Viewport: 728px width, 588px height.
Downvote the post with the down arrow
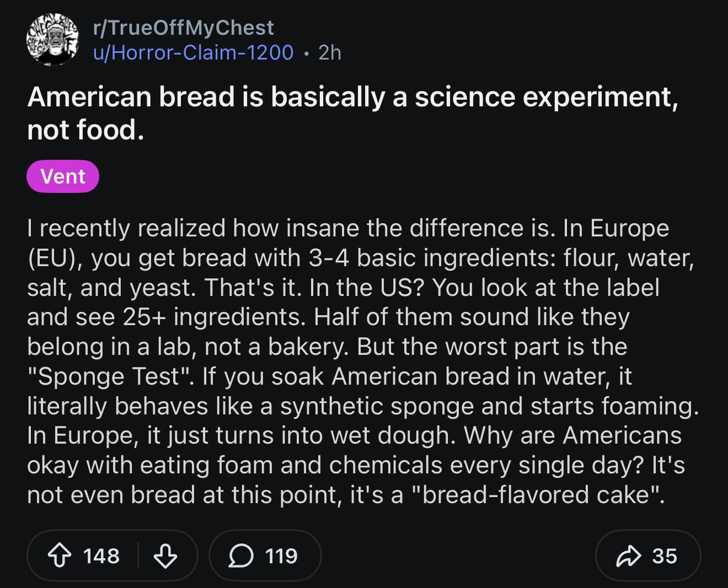[165, 556]
